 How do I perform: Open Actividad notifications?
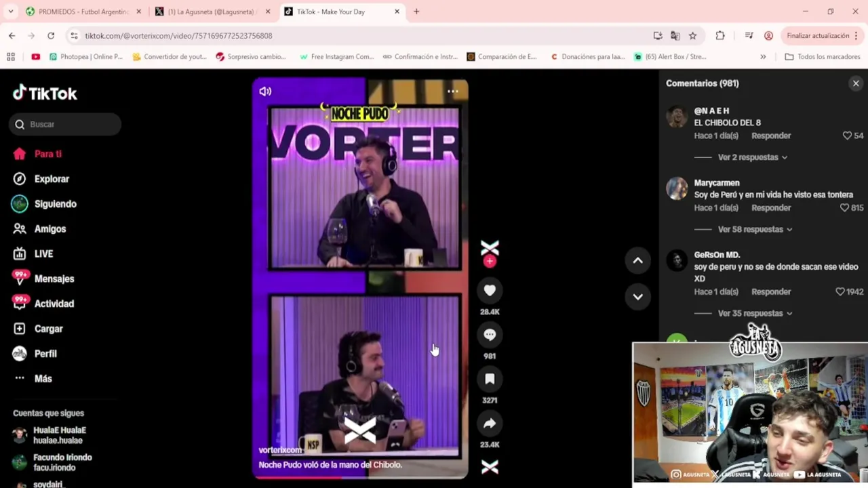[43, 304]
